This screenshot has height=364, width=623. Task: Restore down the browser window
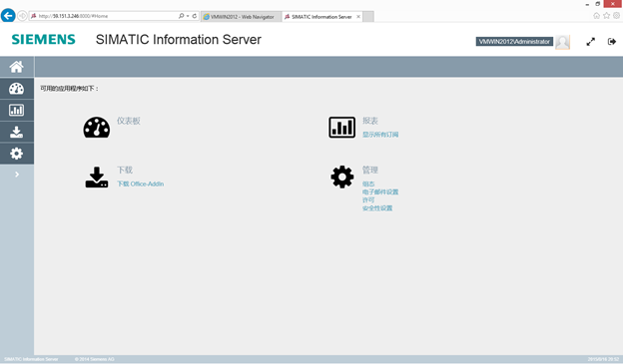598,4
